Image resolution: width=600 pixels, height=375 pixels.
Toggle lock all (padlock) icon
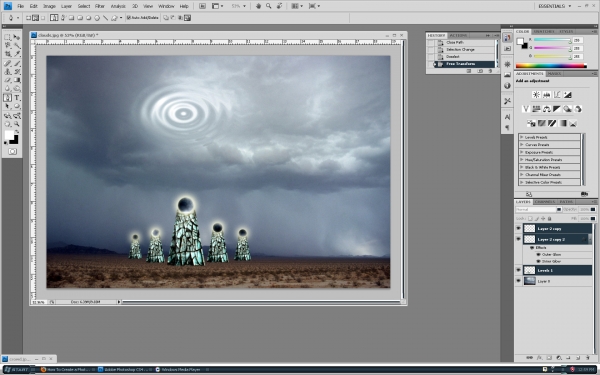[549, 218]
